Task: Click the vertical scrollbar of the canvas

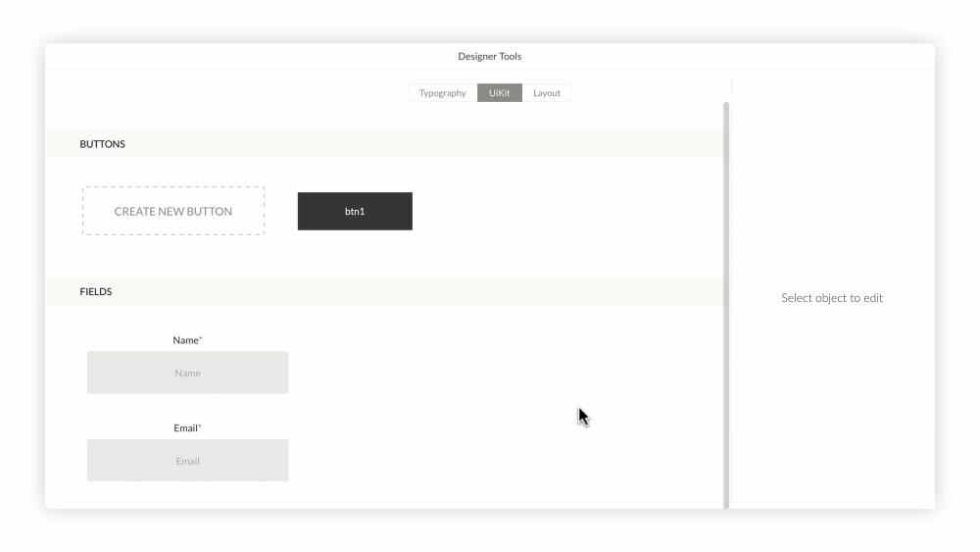Action: coord(726,294)
